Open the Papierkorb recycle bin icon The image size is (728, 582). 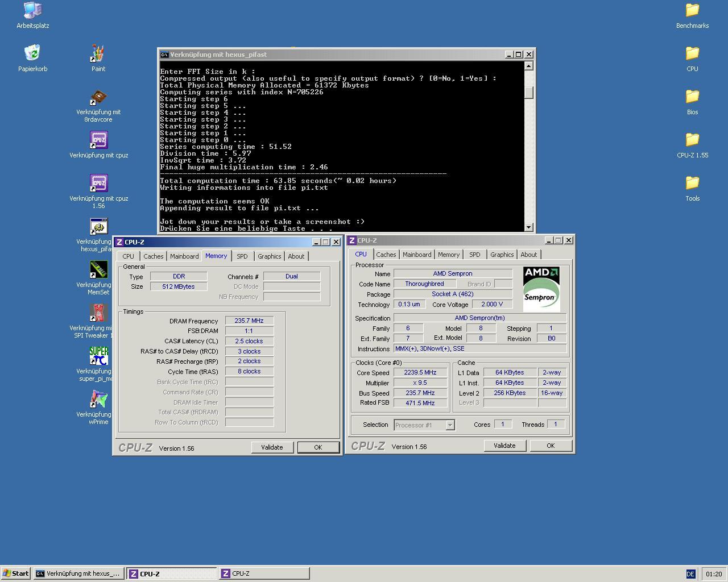point(32,53)
